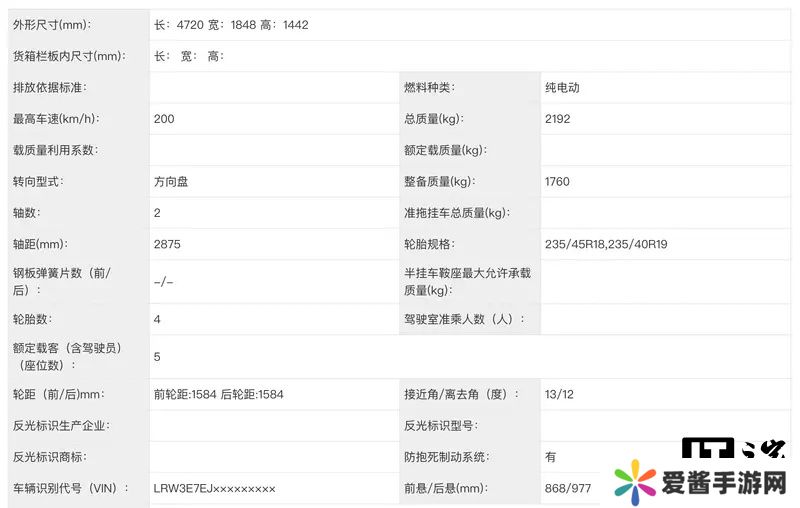The height and width of the screenshot is (508, 800).
Task: Click the 整备质量(kg) value 1760
Action: [557, 182]
